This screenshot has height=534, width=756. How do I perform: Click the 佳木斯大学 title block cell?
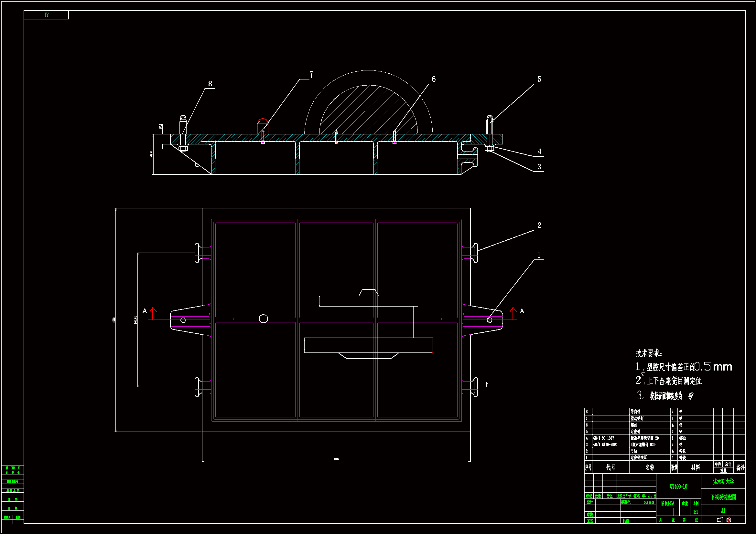coord(723,482)
